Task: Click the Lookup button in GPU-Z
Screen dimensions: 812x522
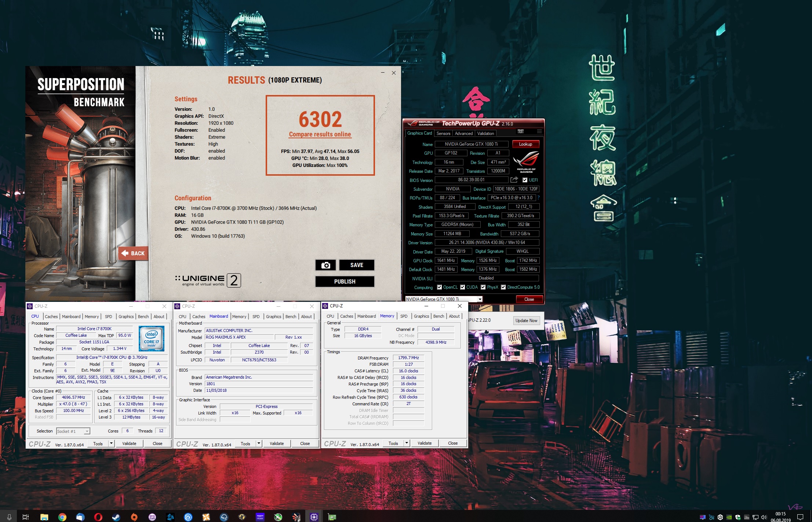Action: click(x=525, y=144)
